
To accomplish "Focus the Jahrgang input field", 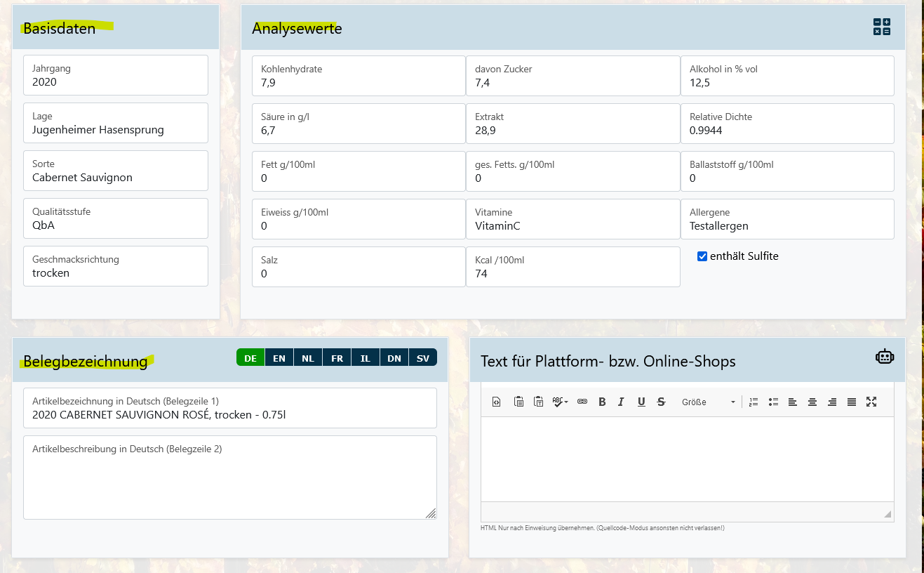I will (116, 81).
